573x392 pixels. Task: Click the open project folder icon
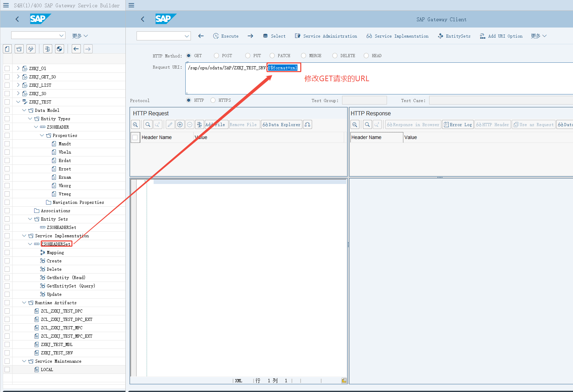point(19,49)
